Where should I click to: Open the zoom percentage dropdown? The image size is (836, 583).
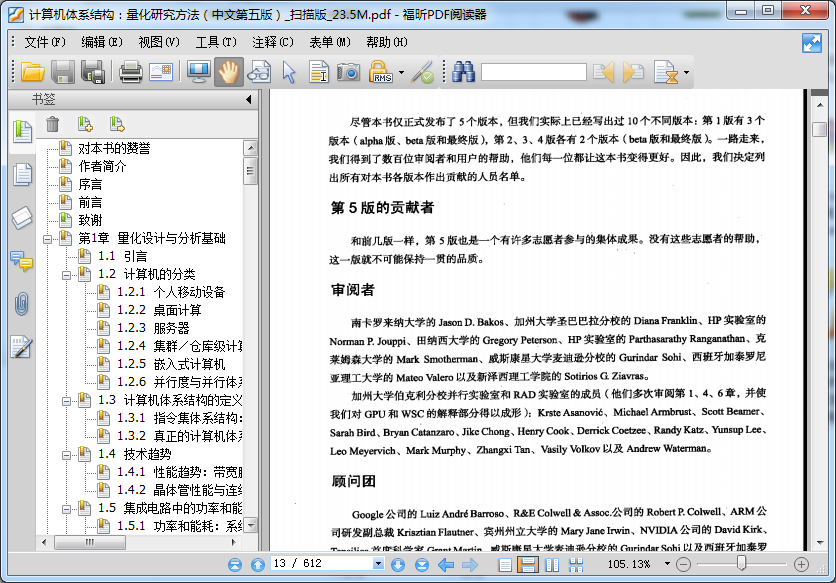click(666, 564)
